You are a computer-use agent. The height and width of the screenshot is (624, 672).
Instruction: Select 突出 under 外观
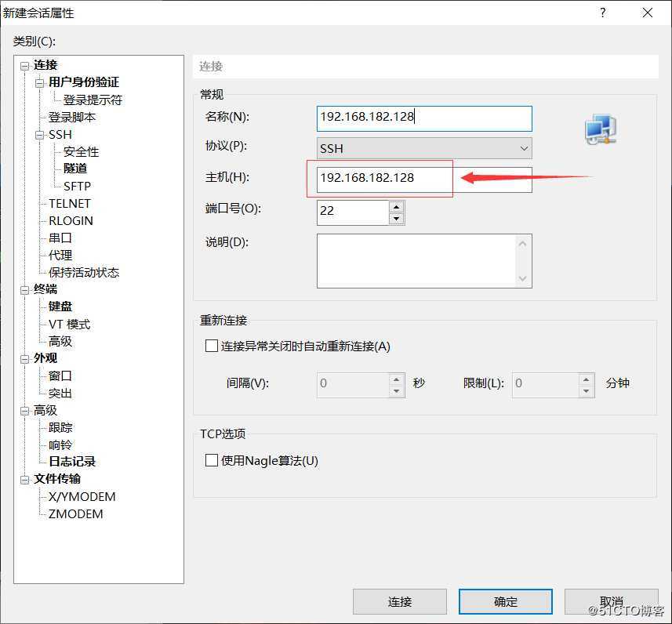pyautogui.click(x=60, y=393)
